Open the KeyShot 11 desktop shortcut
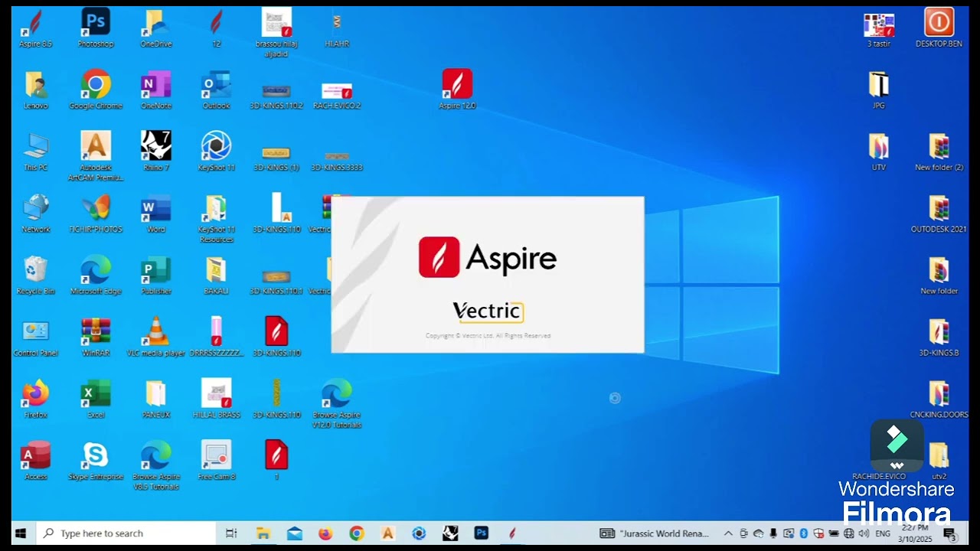The width and height of the screenshot is (980, 551). click(x=216, y=152)
